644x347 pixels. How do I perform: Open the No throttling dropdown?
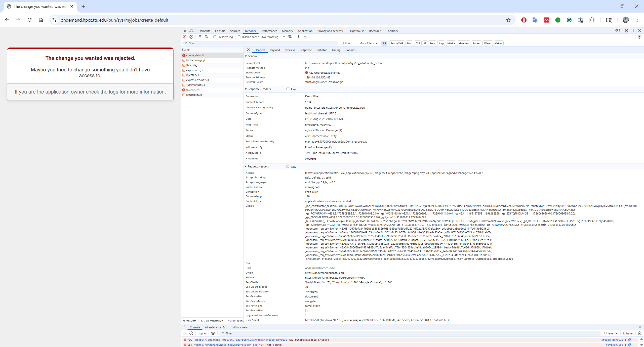tap(273, 37)
